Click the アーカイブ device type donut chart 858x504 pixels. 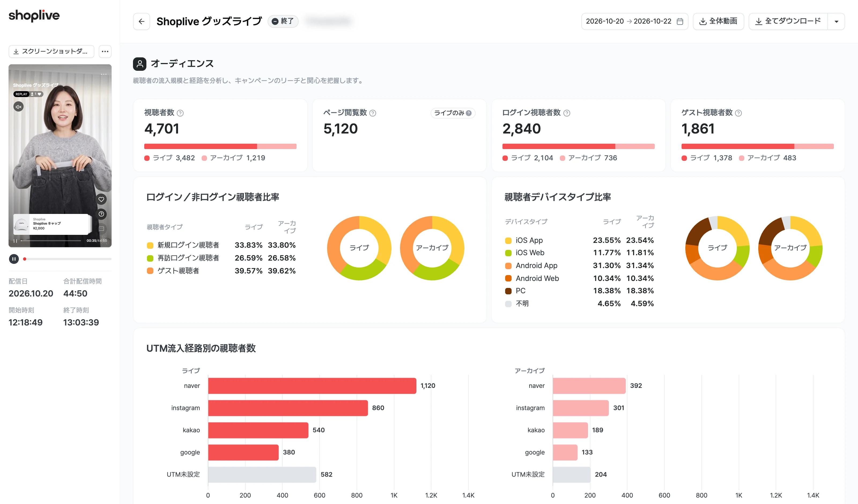[x=790, y=248]
